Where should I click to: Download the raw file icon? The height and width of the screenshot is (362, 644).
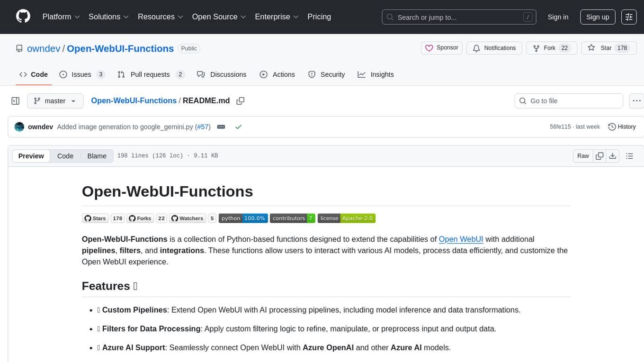[x=613, y=156]
